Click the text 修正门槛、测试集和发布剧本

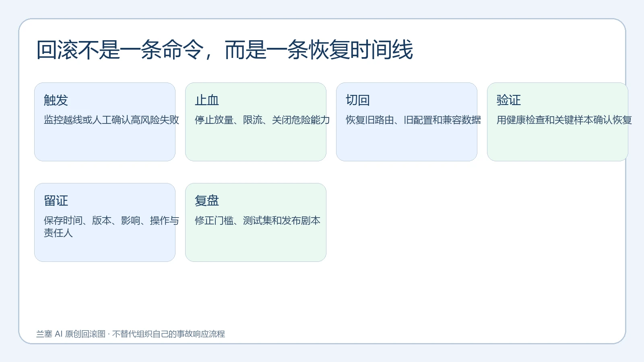258,220
